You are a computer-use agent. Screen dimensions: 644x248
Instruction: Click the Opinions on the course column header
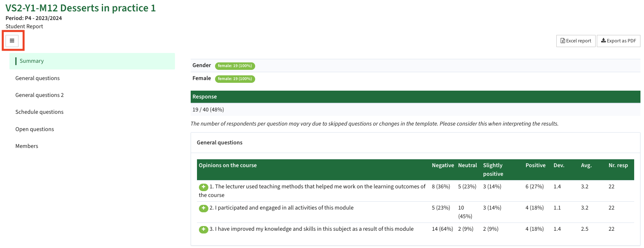click(x=228, y=165)
